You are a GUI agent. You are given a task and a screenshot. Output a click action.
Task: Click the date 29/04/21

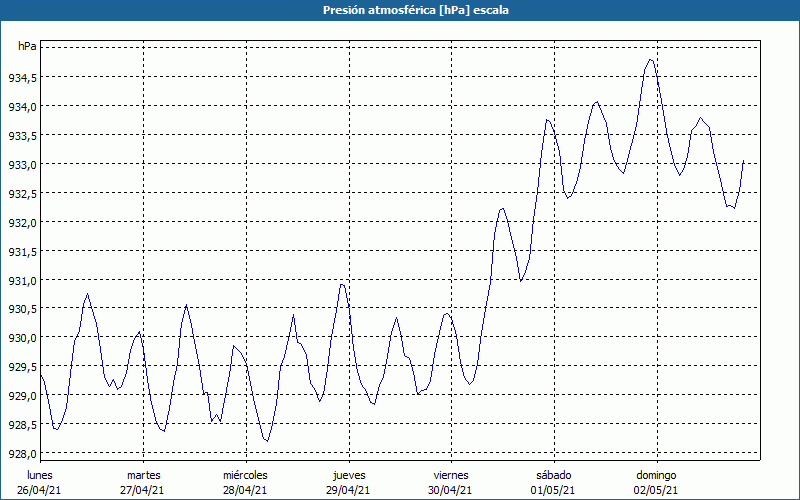coord(348,490)
